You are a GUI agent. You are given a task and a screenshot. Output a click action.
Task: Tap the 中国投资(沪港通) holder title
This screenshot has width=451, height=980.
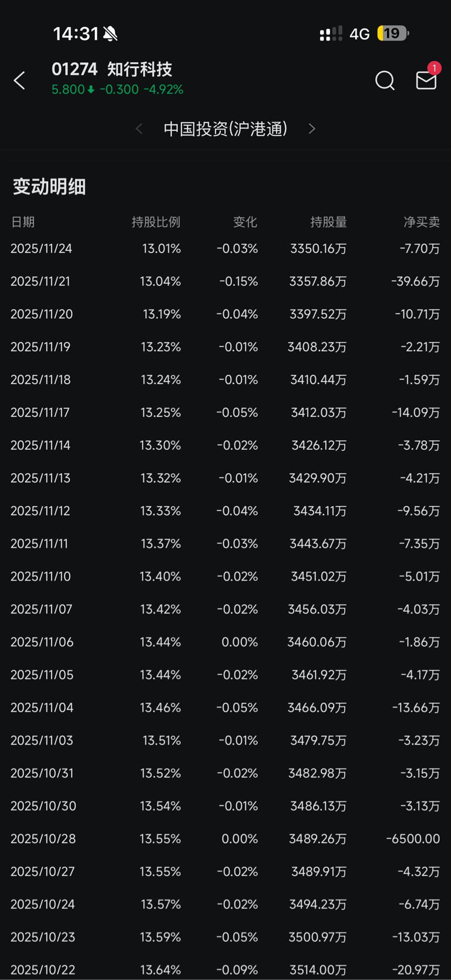coord(225,129)
